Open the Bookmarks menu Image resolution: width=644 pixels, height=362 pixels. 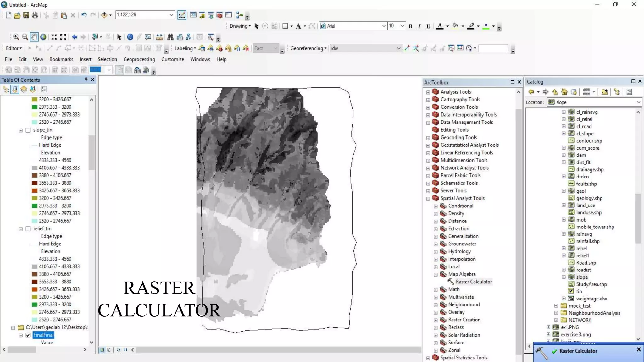coord(61,59)
